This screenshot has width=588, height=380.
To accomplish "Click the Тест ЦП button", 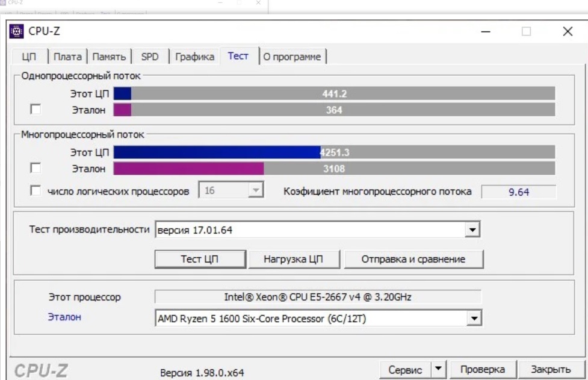I will pyautogui.click(x=200, y=259).
